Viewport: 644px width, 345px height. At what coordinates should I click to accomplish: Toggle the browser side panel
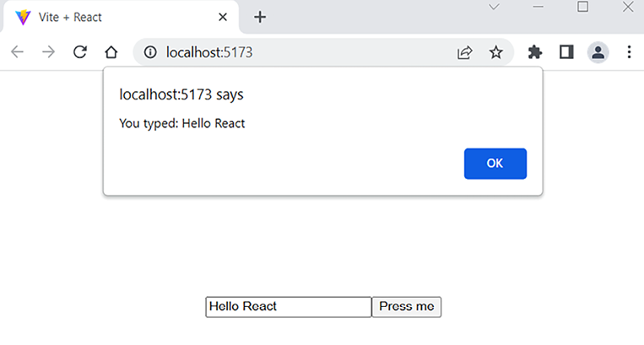coord(566,52)
